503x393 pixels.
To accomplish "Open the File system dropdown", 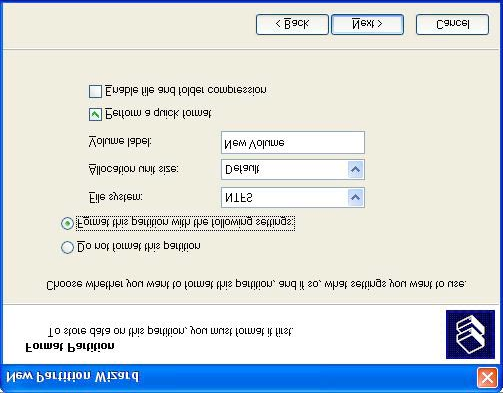I will pyautogui.click(x=355, y=198).
